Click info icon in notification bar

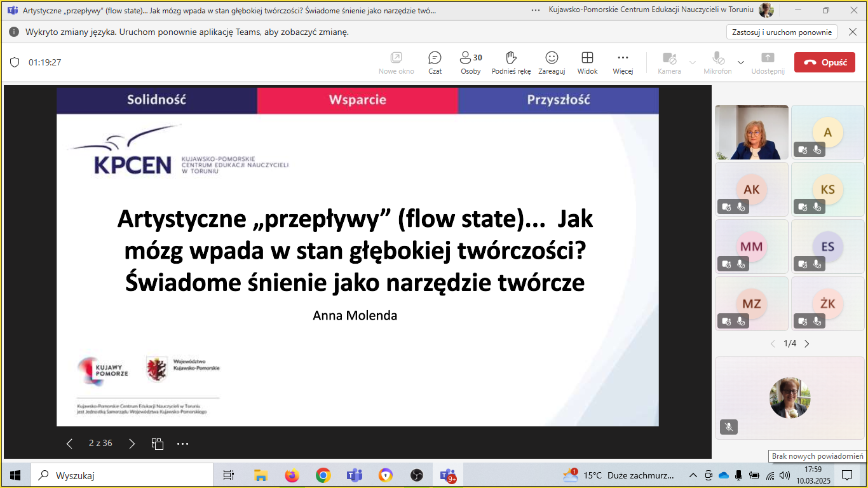(x=14, y=32)
